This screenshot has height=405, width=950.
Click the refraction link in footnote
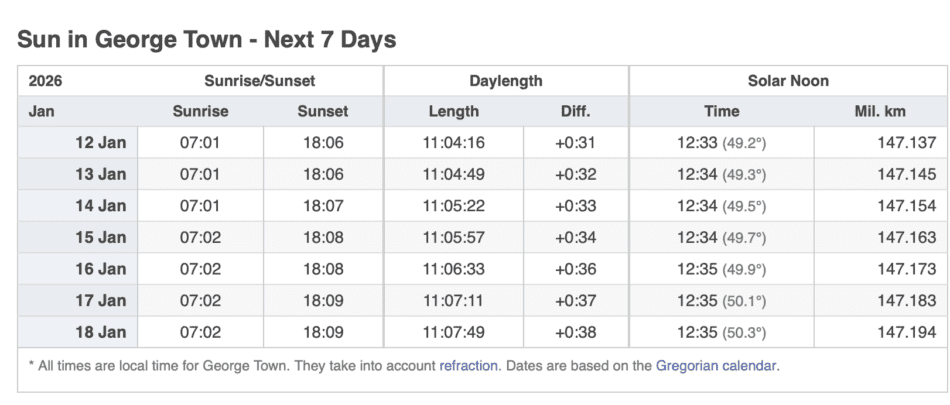point(468,366)
